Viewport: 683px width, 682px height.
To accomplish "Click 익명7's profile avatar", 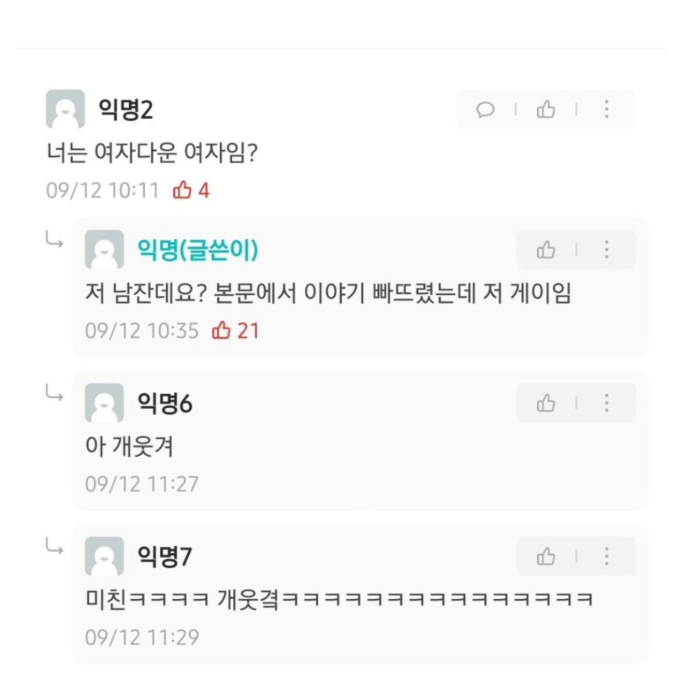I will click(105, 556).
